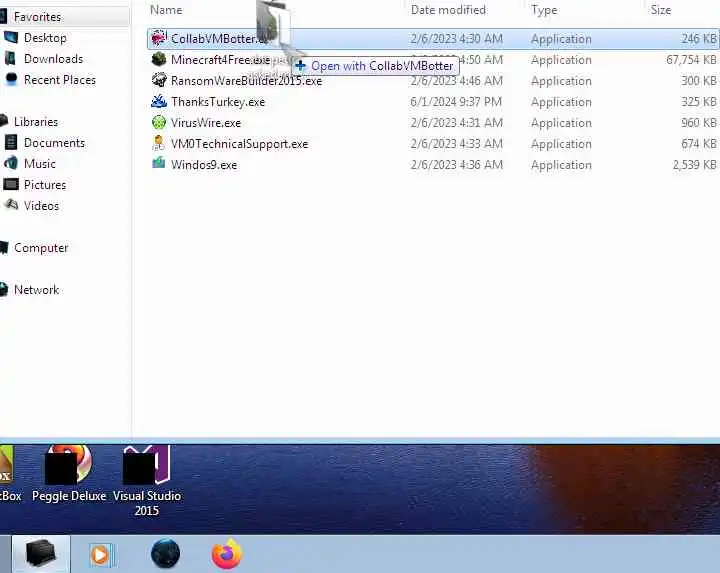The image size is (720, 573).
Task: Click the 960 KB size cell
Action: coord(698,123)
